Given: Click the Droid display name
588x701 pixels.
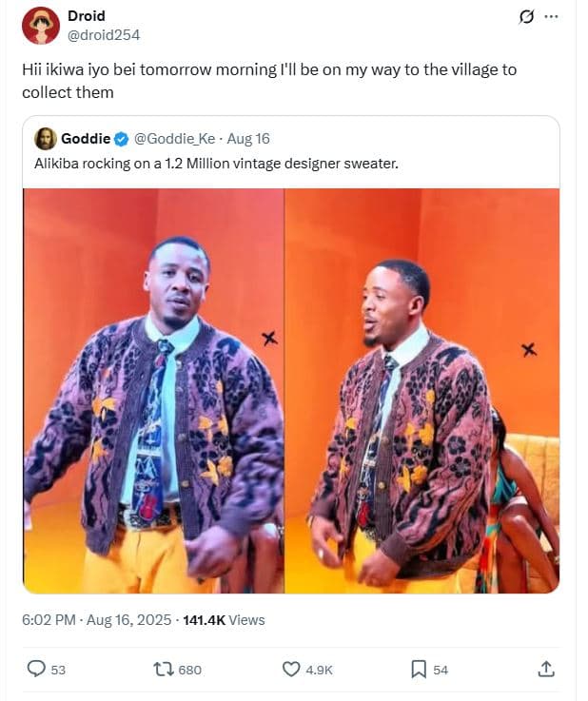Looking at the screenshot, I should 87,16.
